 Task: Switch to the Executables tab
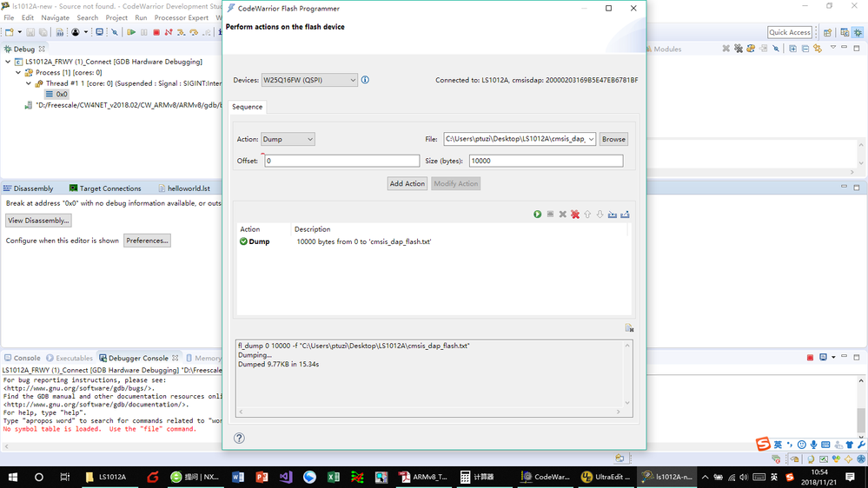(70, 358)
